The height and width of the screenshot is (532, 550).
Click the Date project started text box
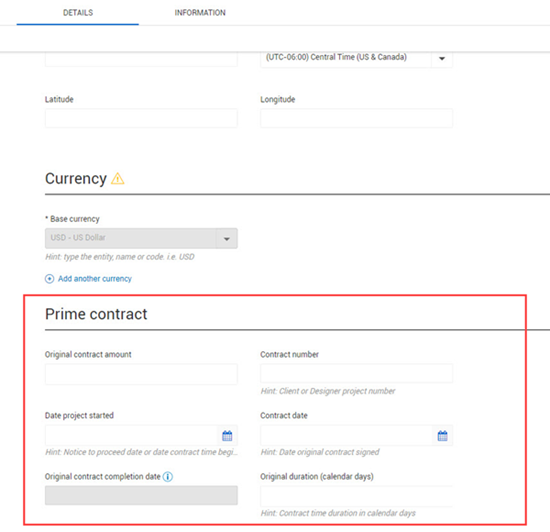131,436
